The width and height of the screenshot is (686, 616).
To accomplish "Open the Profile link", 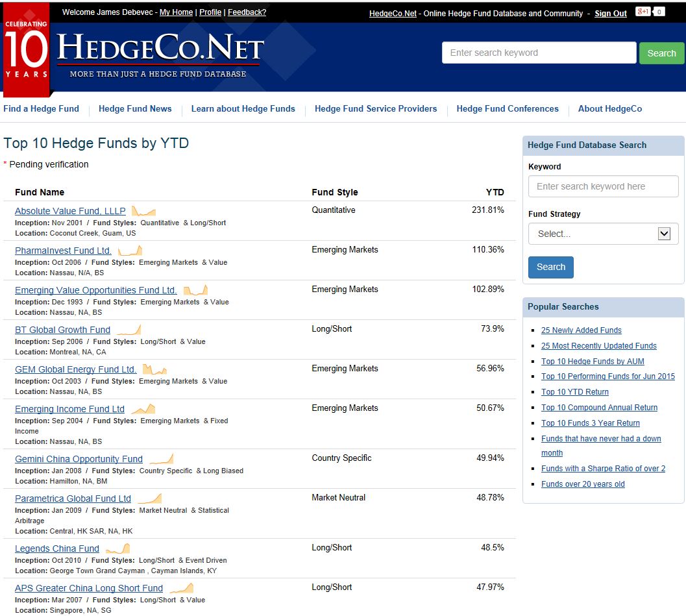I will 210,12.
